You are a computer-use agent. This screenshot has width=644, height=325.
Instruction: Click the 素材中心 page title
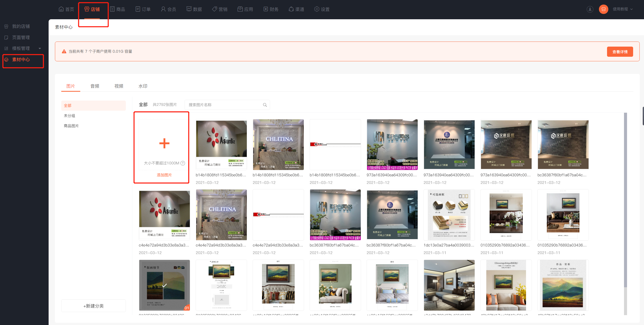[64, 27]
